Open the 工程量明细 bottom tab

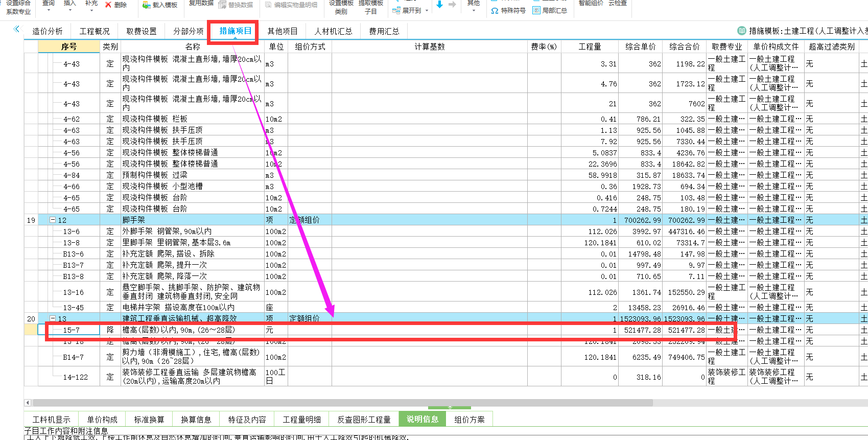[301, 420]
